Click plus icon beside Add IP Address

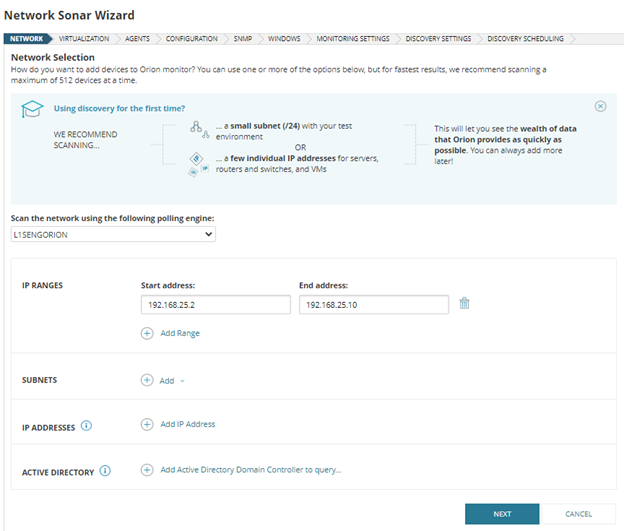(147, 424)
